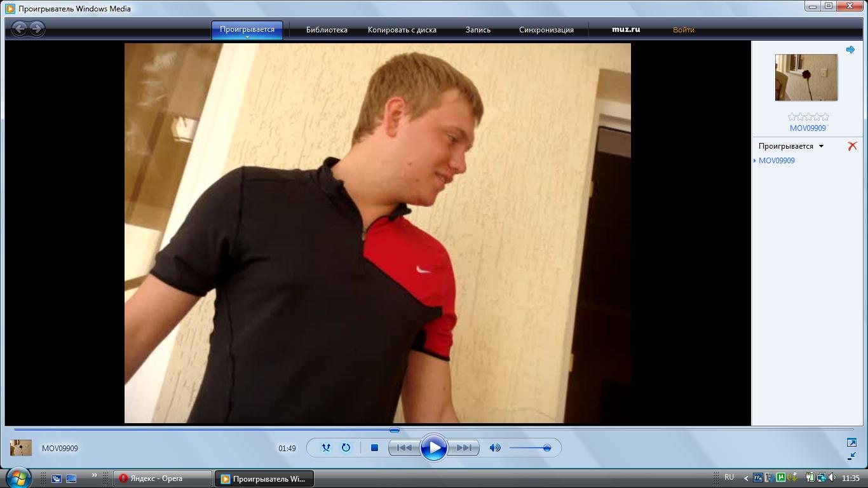Toggle shuffle mode
The height and width of the screenshot is (488, 868).
[326, 448]
